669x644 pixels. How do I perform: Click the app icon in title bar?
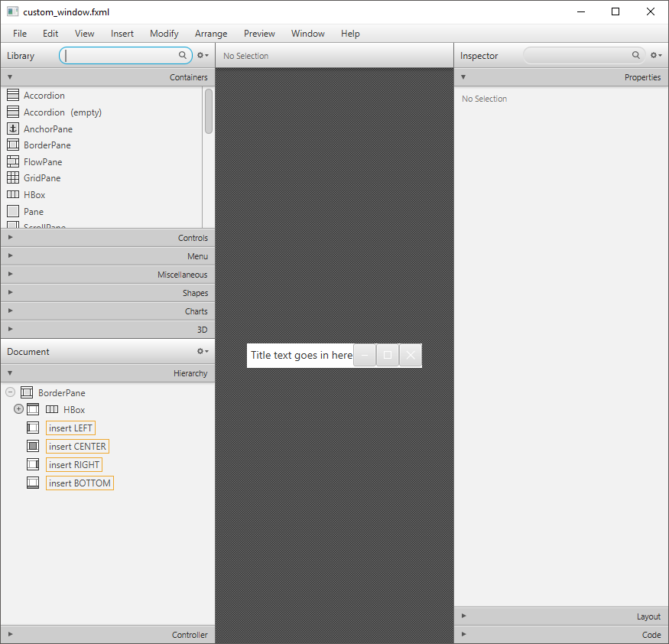coord(13,12)
